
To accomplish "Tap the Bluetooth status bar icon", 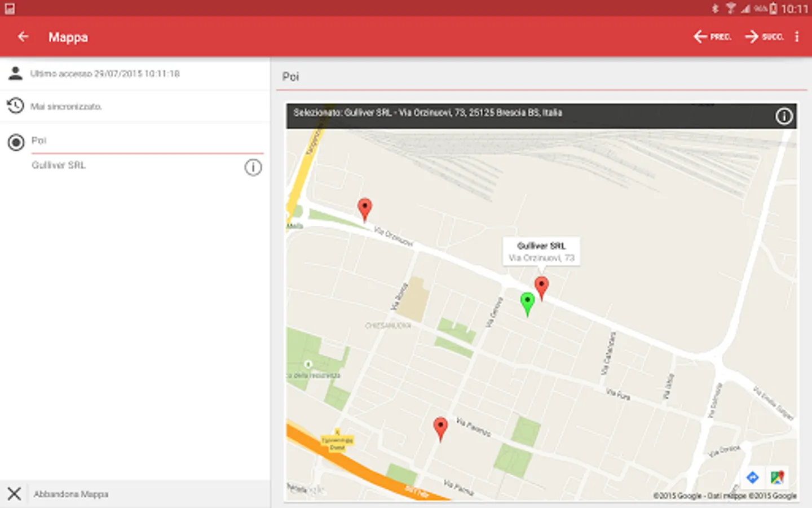I will tap(715, 8).
